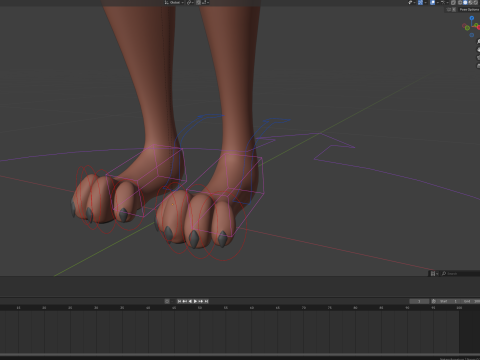Toggle X-Ray view button
This screenshot has width=480, height=360.
point(453,2)
